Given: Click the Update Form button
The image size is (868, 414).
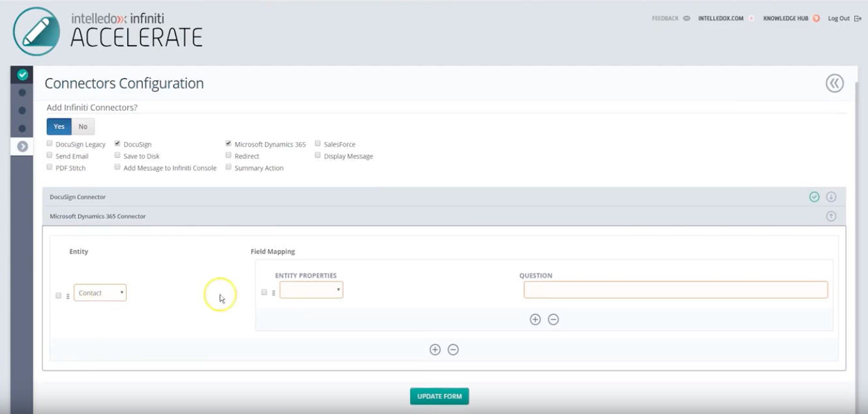Looking at the screenshot, I should 439,396.
